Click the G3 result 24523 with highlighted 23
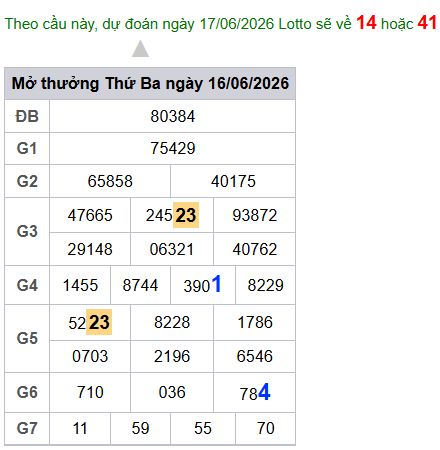The height and width of the screenshot is (450, 440). click(172, 215)
